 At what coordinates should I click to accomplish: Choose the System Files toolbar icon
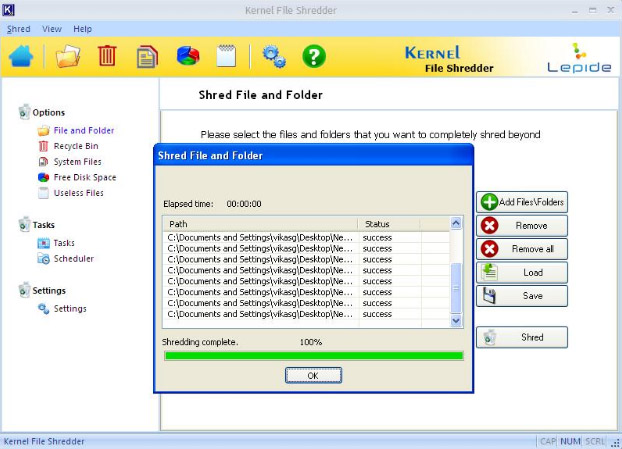147,57
